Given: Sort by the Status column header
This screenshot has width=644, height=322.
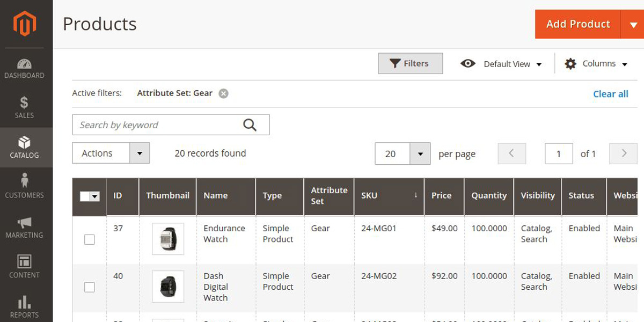Looking at the screenshot, I should [584, 196].
